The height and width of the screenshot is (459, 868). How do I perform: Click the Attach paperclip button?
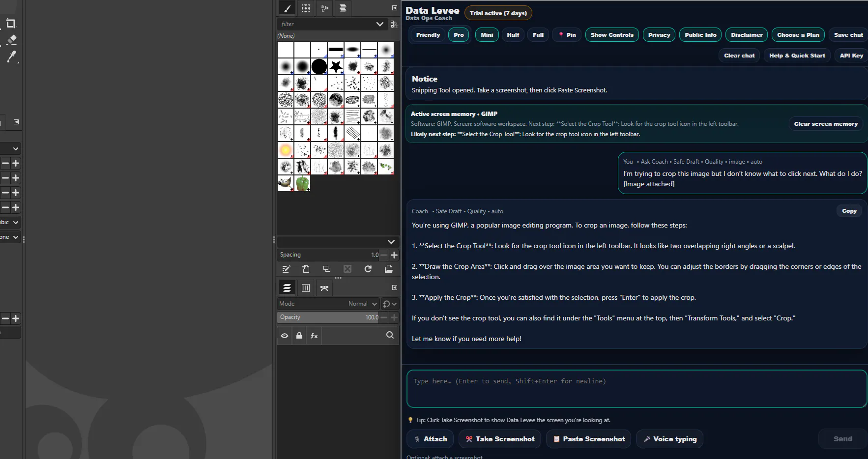(431, 439)
